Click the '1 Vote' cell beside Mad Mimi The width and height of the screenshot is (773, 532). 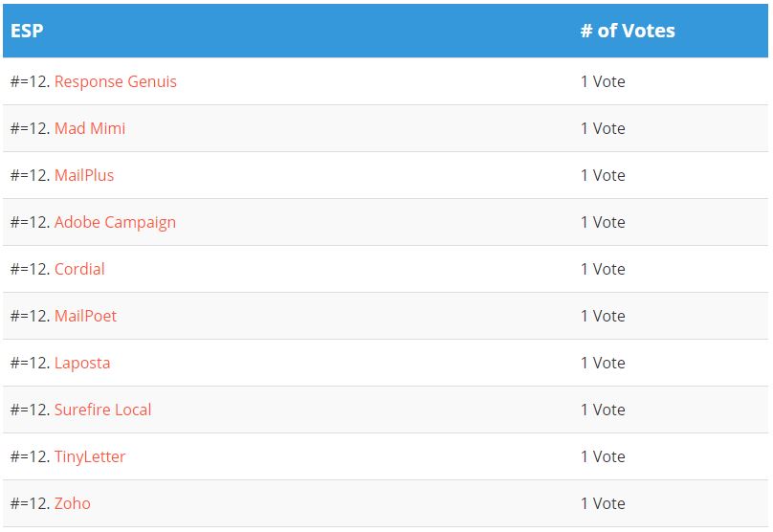(603, 128)
